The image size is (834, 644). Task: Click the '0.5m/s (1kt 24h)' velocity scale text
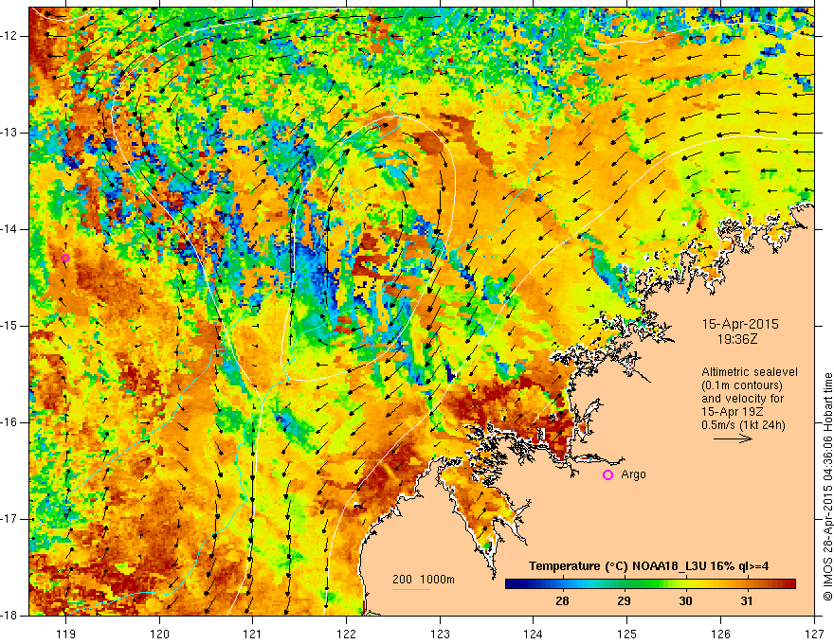click(x=743, y=425)
